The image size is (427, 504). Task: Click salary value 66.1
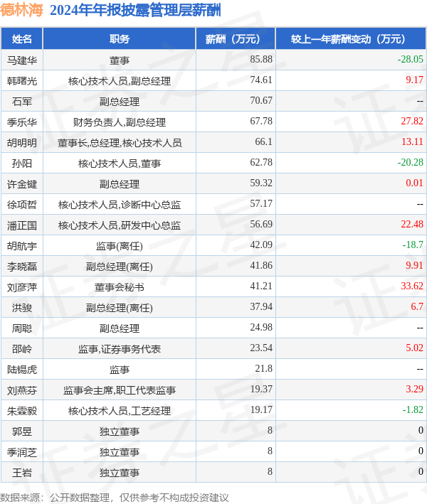(x=263, y=141)
